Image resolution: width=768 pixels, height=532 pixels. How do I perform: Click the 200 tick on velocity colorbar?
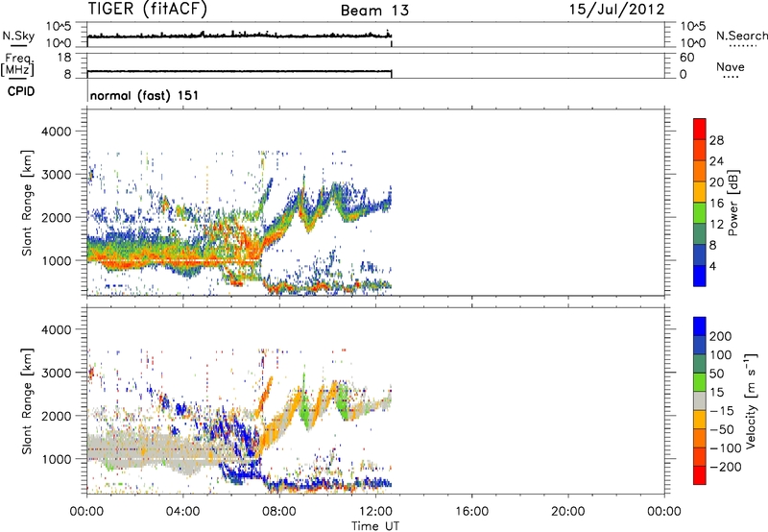pos(721,336)
